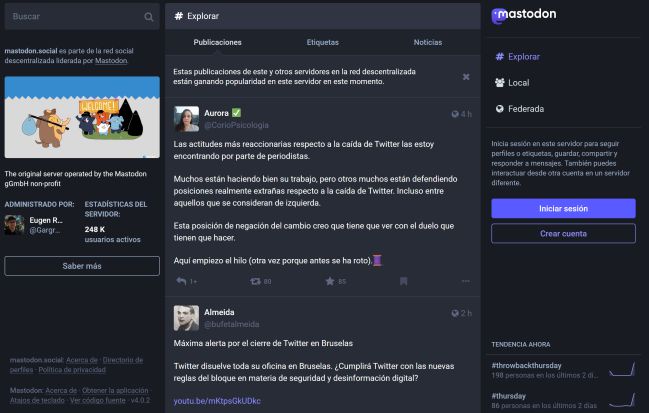Click the #throwbackthursday sparkline graph
649x413 pixels.
(x=622, y=370)
